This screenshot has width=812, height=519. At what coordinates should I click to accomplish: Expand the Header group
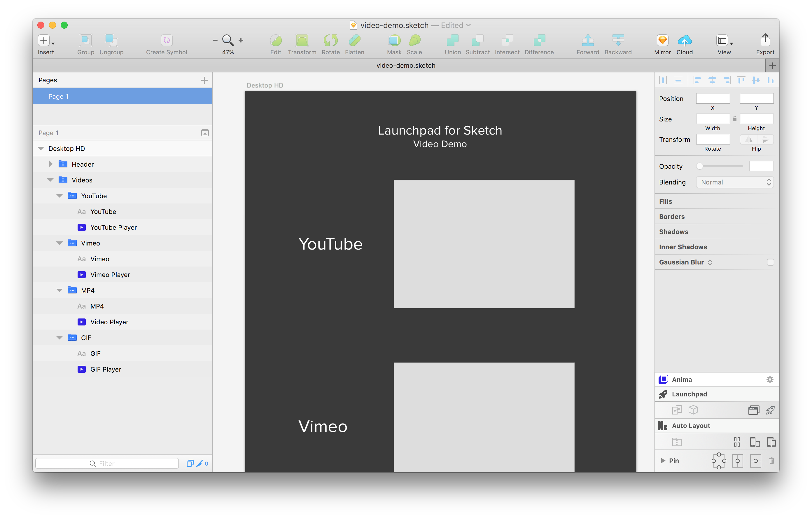pyautogui.click(x=50, y=164)
